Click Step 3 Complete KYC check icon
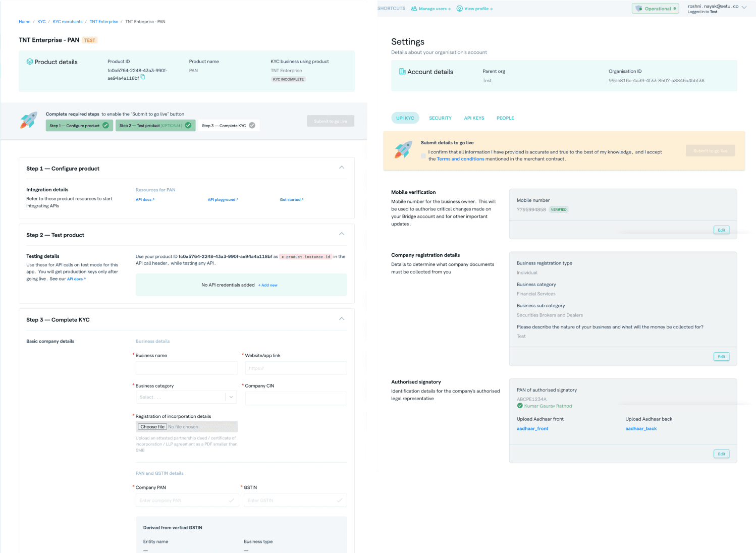 click(x=252, y=125)
